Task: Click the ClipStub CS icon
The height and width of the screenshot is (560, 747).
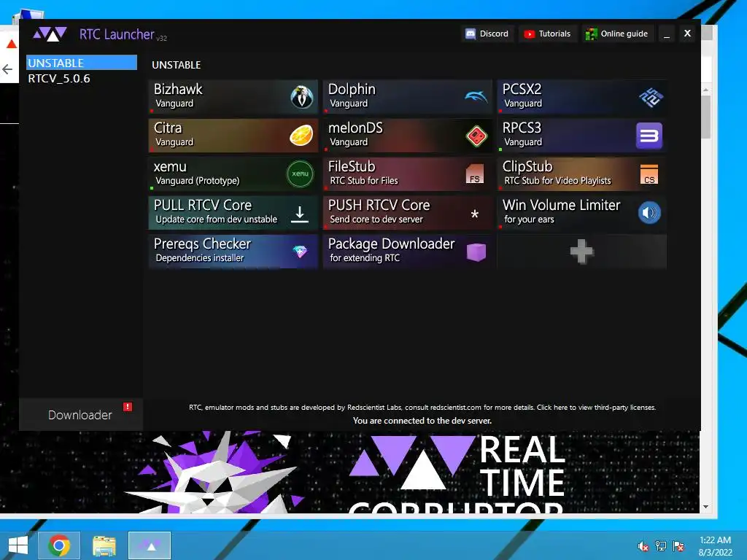Action: 649,174
